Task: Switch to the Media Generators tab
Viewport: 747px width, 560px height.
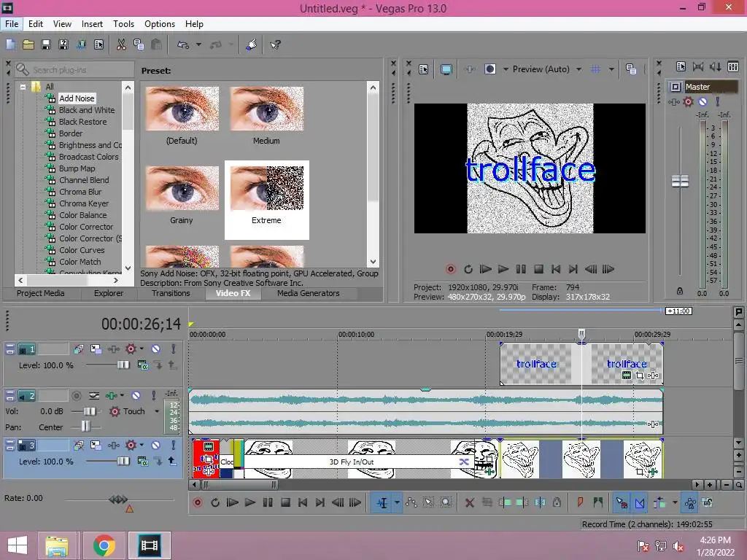Action: tap(309, 293)
